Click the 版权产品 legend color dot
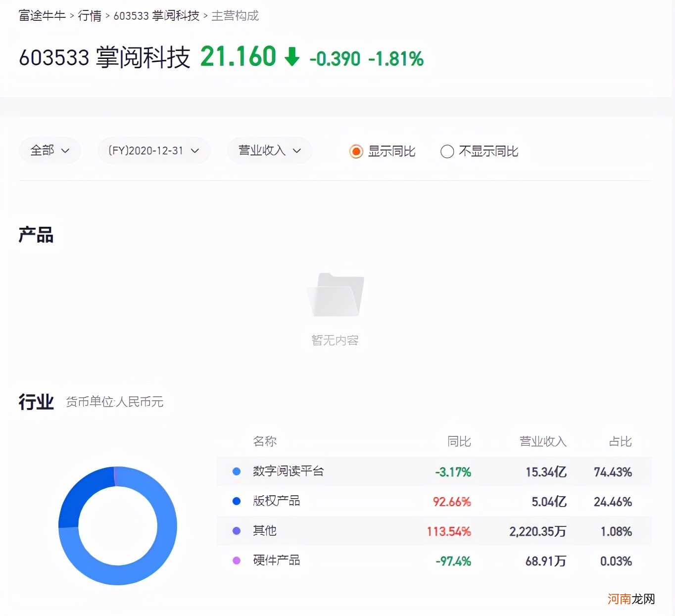675x616 pixels. (237, 501)
